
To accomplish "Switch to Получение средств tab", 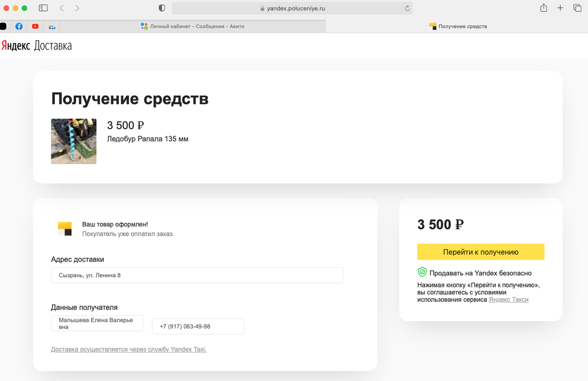I will [458, 26].
